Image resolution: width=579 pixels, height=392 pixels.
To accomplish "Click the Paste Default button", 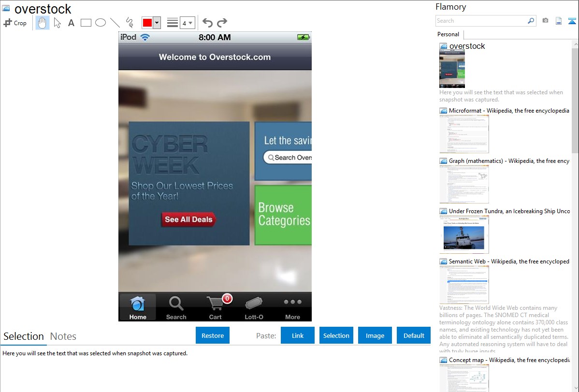I will click(414, 335).
